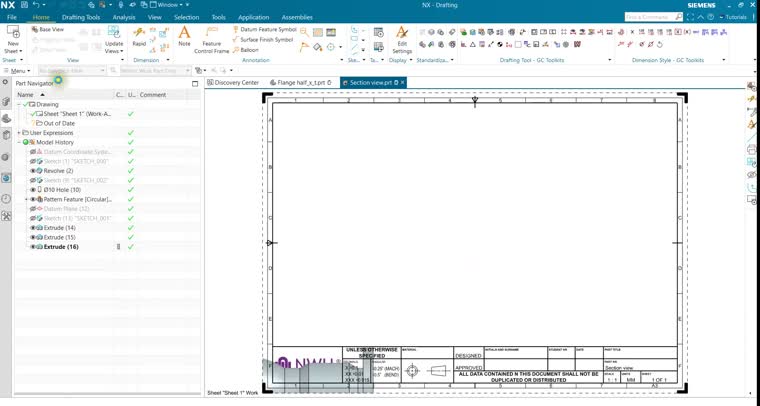
Task: Open the Web Browser globe sidebar tab
Action: pos(6,178)
